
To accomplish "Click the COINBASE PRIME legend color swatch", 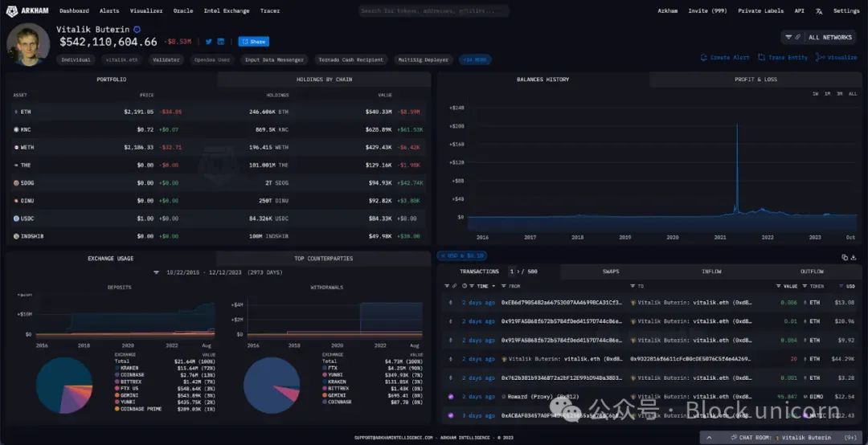I will (117, 409).
